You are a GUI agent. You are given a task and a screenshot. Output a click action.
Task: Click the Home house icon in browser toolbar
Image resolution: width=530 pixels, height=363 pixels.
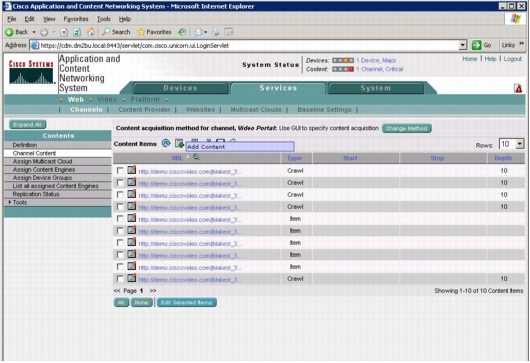click(x=90, y=32)
